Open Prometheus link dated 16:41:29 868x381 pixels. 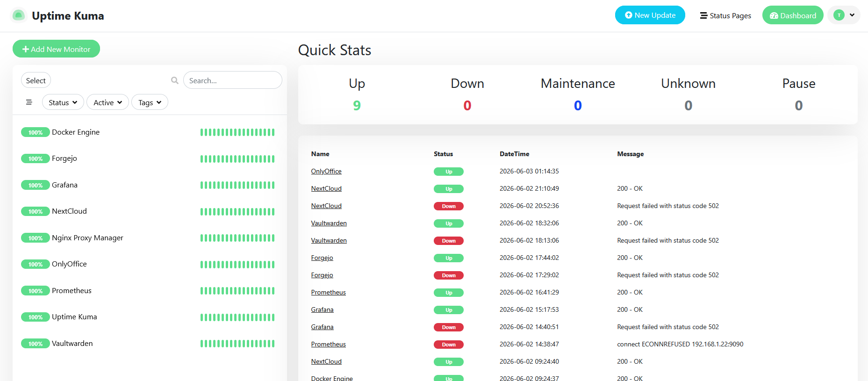pyautogui.click(x=329, y=292)
